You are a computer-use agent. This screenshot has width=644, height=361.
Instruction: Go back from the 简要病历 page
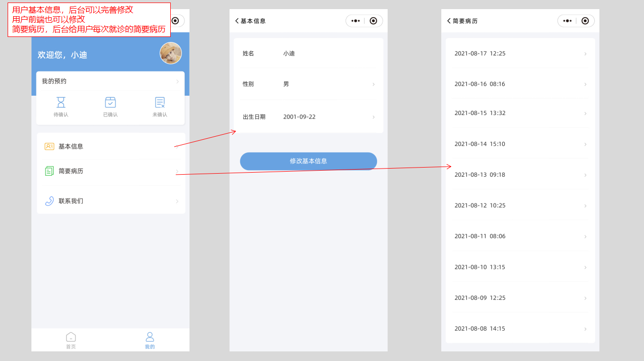click(x=448, y=21)
